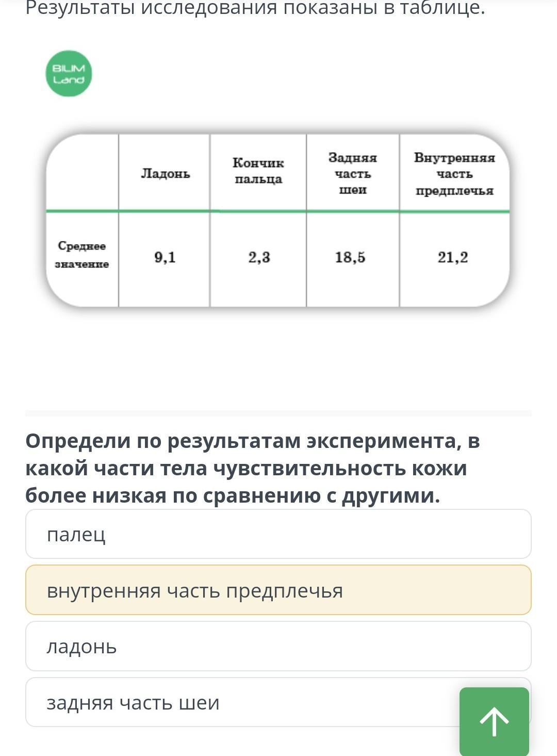557x756 pixels.
Task: Click the "Среднее значение" row label
Action: coord(82,255)
